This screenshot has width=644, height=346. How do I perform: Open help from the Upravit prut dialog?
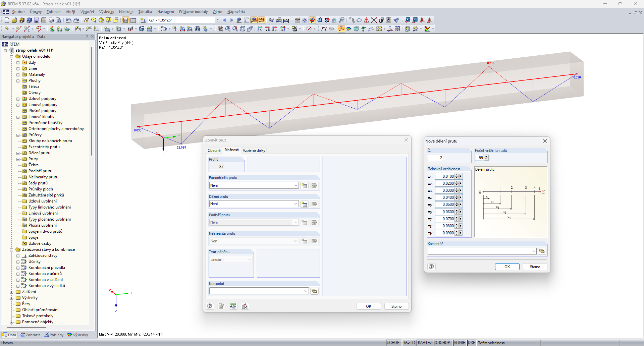tap(210, 306)
